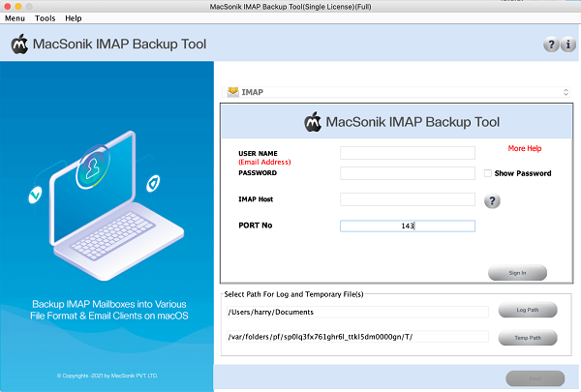Open the Menu menu
Screen dimensions: 581x392
click(x=15, y=18)
